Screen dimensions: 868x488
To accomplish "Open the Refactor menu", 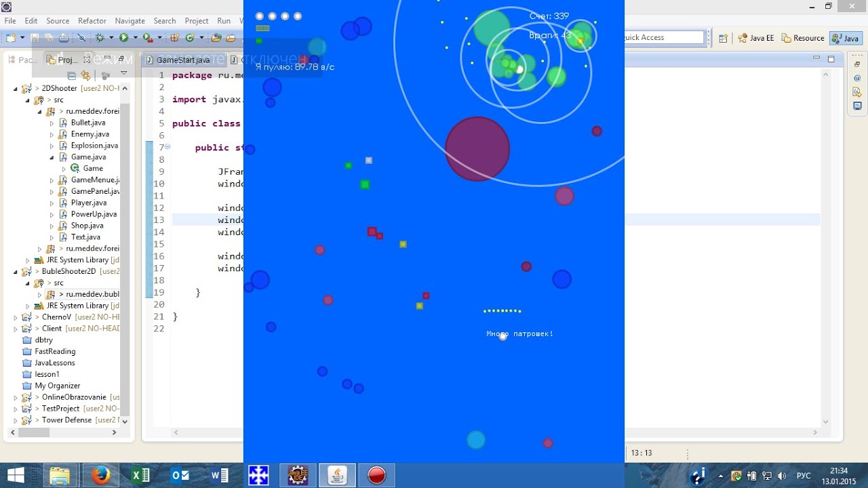I will (92, 21).
